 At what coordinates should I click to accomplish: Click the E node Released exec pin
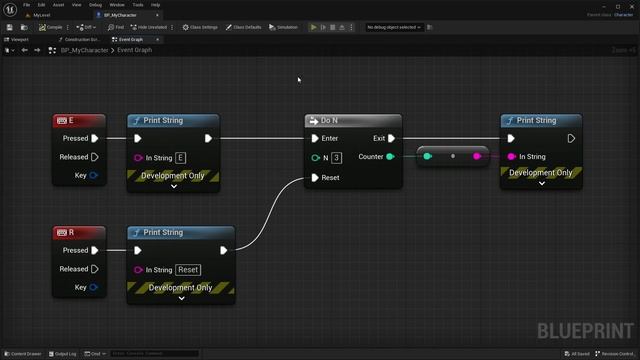coord(95,157)
